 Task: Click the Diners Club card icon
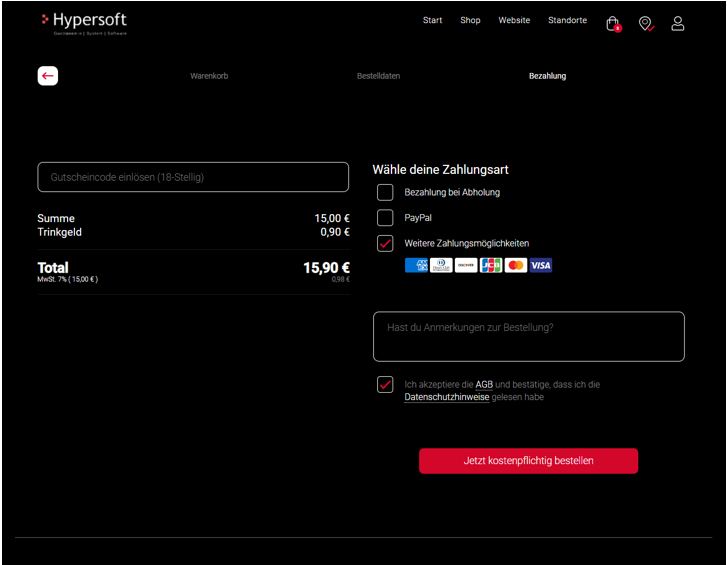tap(441, 265)
